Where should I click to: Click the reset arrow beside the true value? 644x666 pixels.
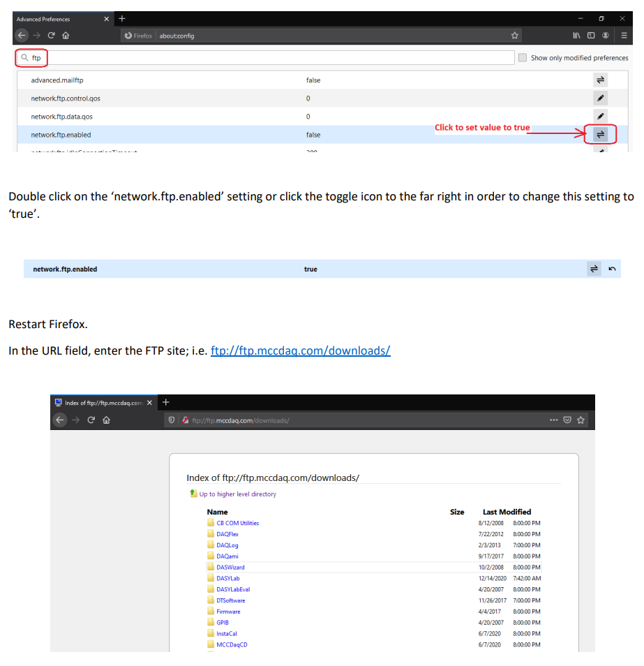pyautogui.click(x=612, y=269)
